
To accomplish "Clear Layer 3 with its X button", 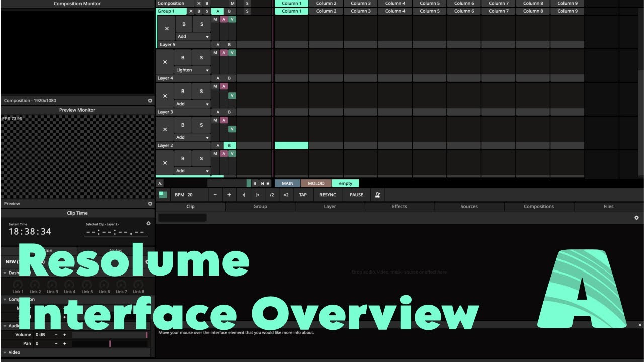I will pos(165,96).
